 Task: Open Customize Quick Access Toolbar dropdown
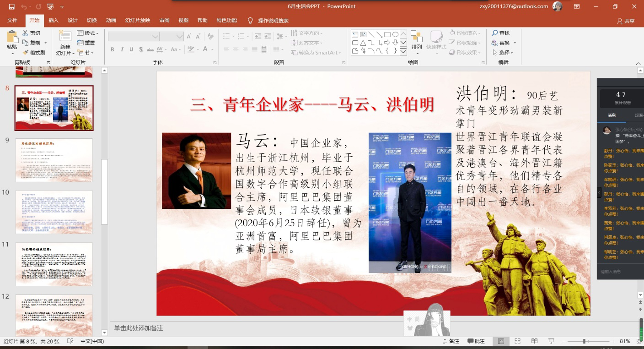click(62, 7)
